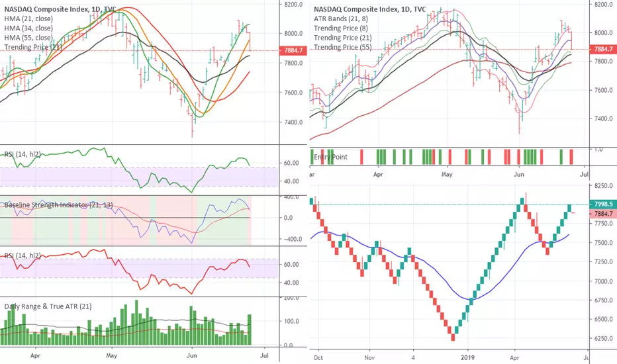Screen dimensions: 617x364
Task: Click the 7600.0 axis value in ATR Bands chart
Action: (603, 90)
